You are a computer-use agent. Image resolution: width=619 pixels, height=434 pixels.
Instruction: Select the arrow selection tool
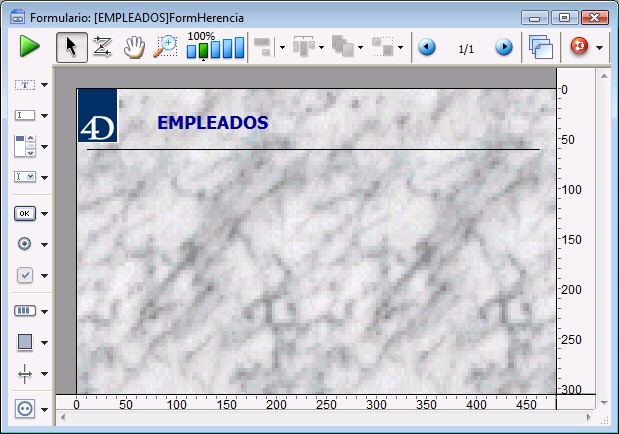point(71,46)
